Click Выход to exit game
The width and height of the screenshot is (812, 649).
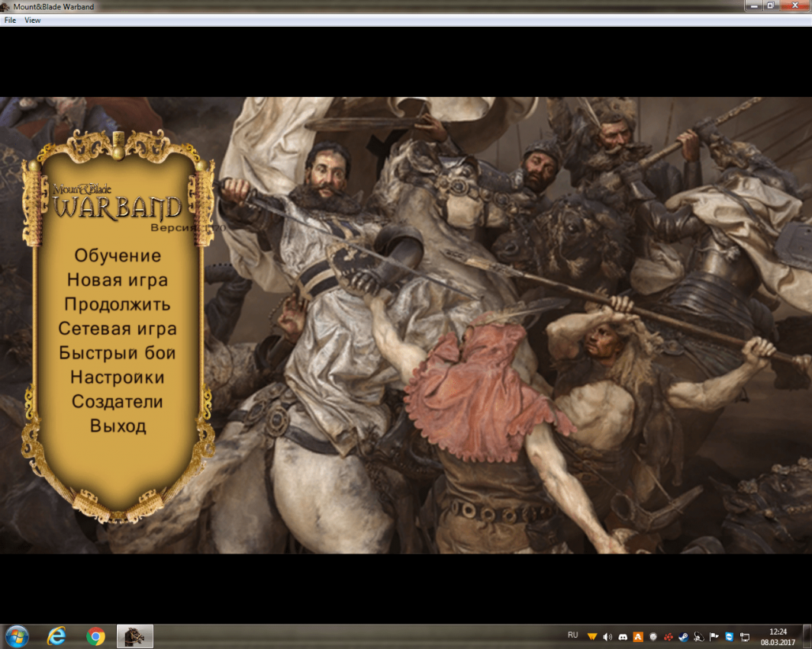pos(118,426)
